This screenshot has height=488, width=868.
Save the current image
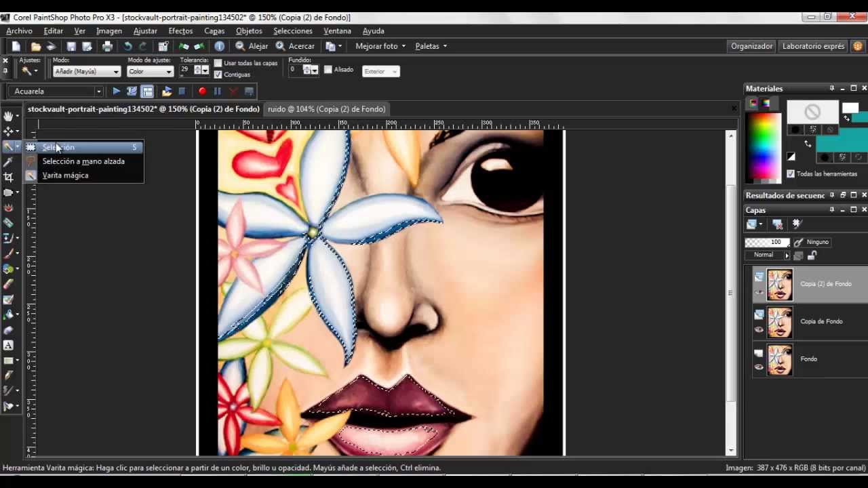[x=71, y=46]
